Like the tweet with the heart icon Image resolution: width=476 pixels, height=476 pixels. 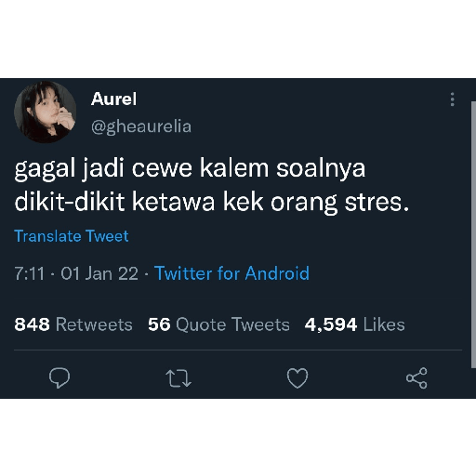coord(297,378)
